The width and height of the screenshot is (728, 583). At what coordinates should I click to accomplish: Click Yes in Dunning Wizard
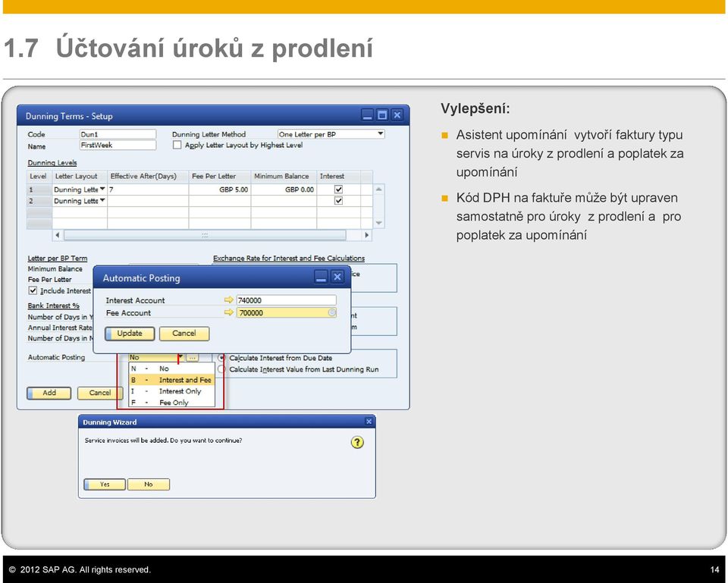click(x=105, y=484)
